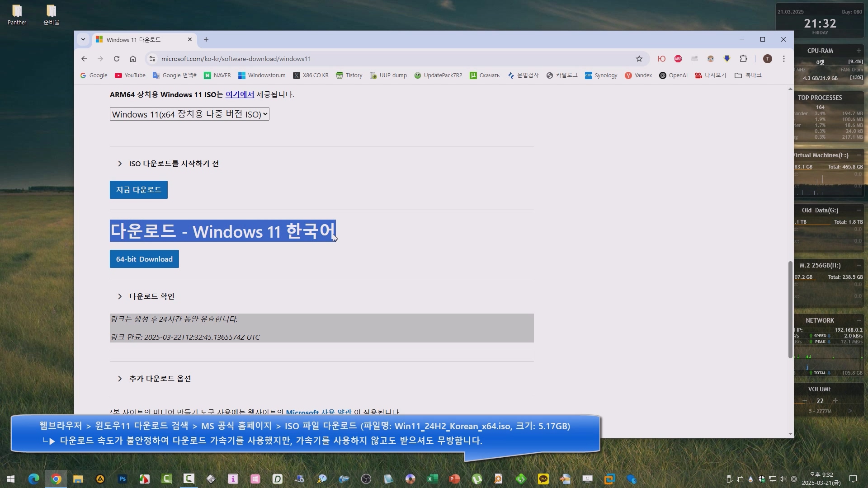Expand ISO 다운로드를 시작하기 전 section
Image resolution: width=868 pixels, height=488 pixels.
(x=168, y=164)
